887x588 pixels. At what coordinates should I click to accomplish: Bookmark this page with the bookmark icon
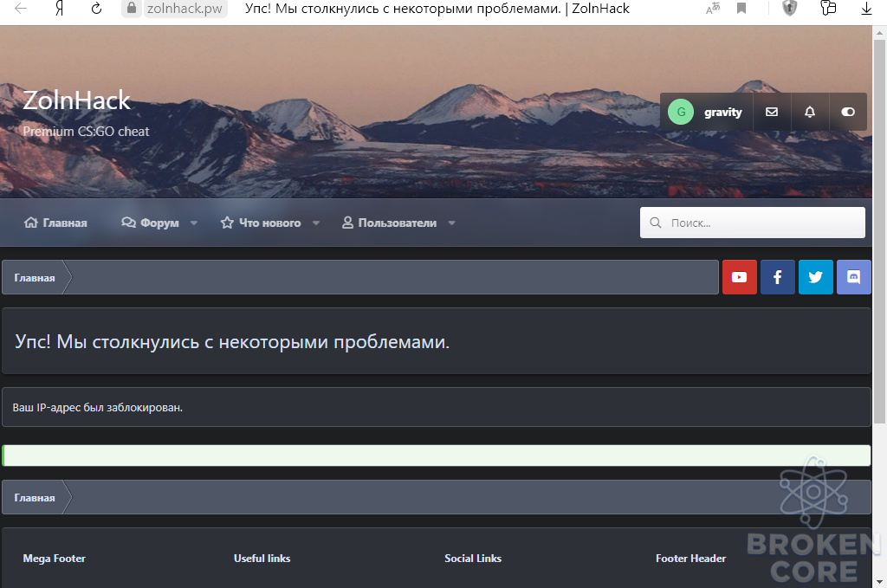(x=741, y=9)
